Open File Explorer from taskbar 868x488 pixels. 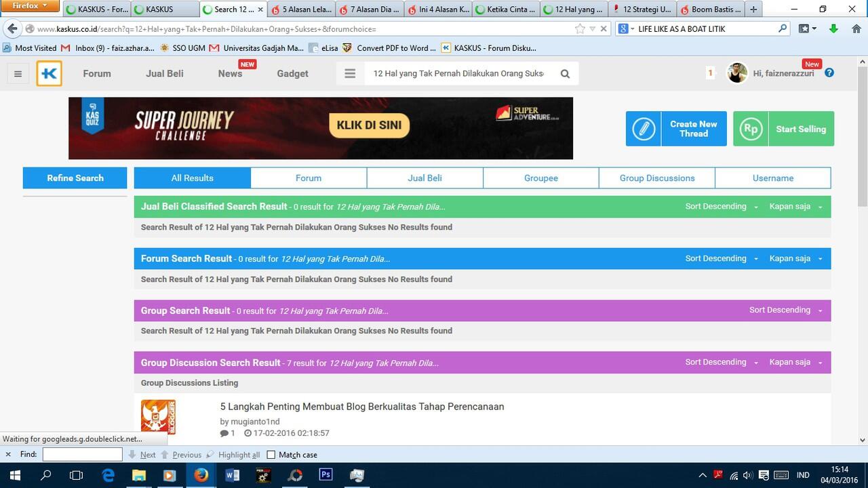[139, 475]
